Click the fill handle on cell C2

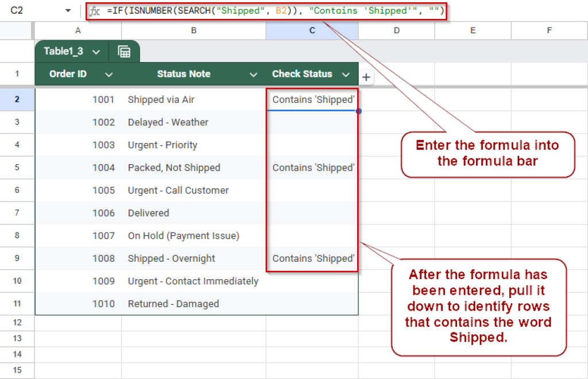pyautogui.click(x=358, y=110)
